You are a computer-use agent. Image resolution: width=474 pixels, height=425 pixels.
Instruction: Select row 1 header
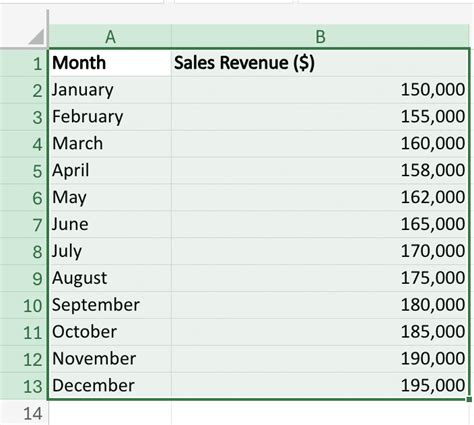pyautogui.click(x=24, y=63)
